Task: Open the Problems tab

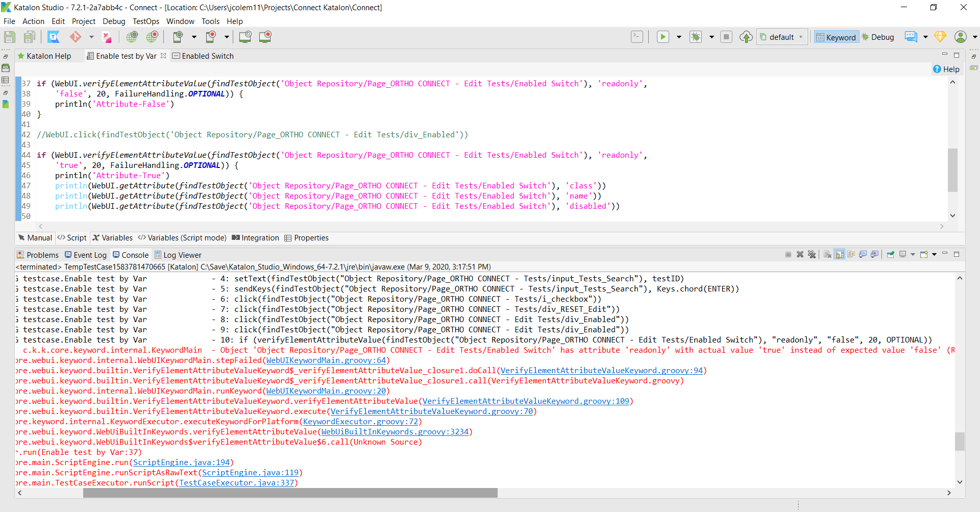Action: tap(38, 255)
